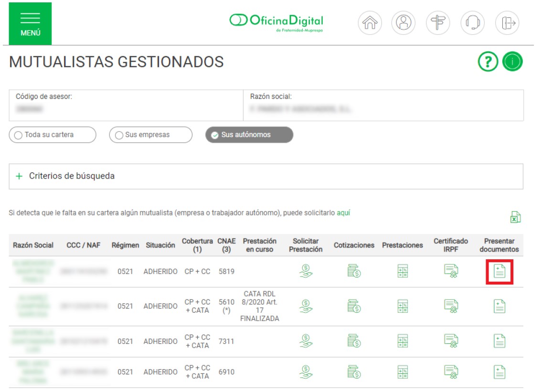Select the CNAE value 7311 cell
This screenshot has width=541, height=392.
(226, 341)
